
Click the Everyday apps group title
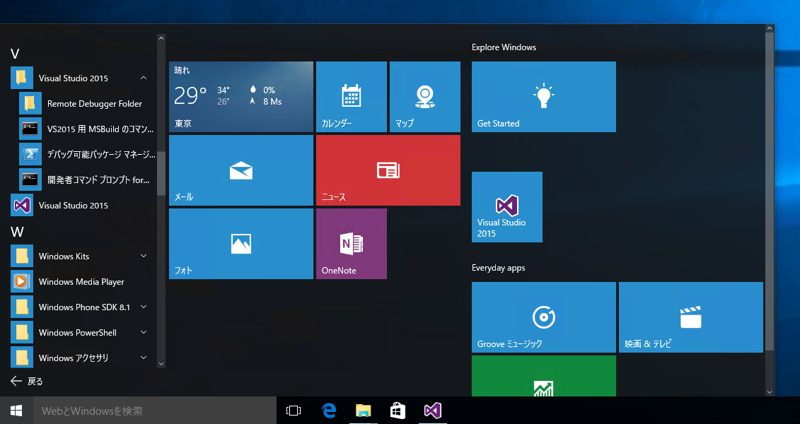click(x=498, y=268)
